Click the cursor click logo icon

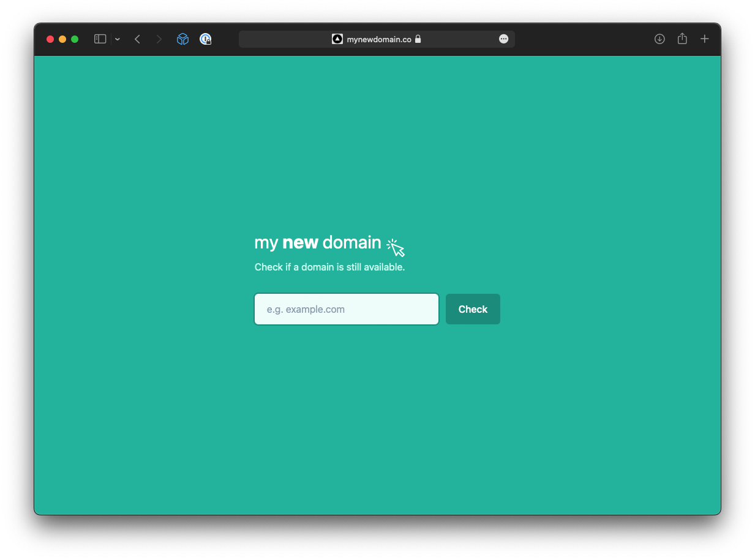click(x=396, y=247)
